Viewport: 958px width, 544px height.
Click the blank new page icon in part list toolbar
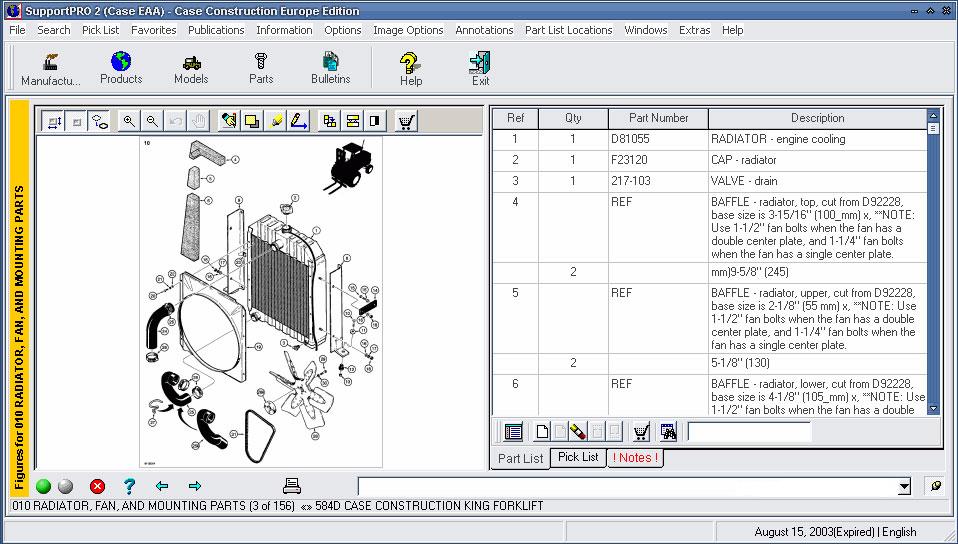[x=542, y=432]
